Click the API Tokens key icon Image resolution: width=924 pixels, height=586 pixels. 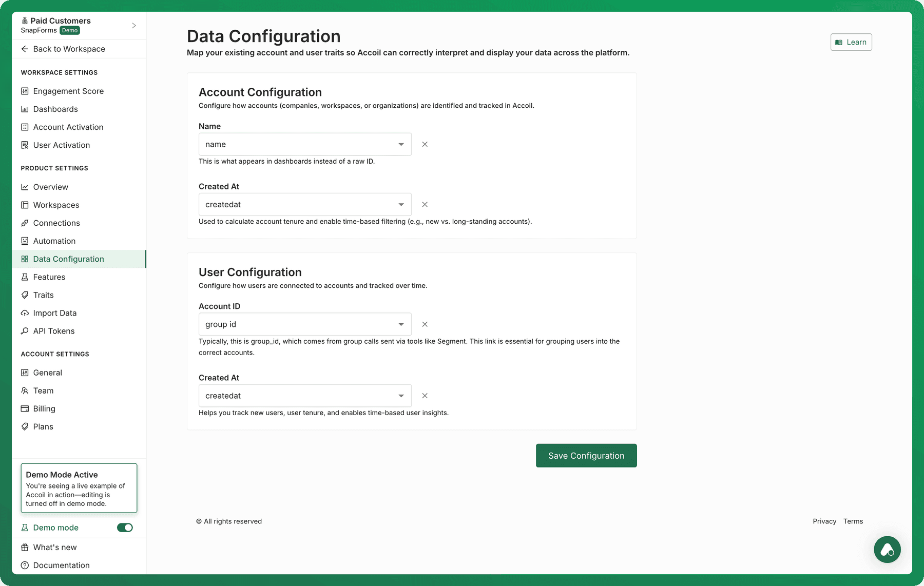tap(25, 331)
